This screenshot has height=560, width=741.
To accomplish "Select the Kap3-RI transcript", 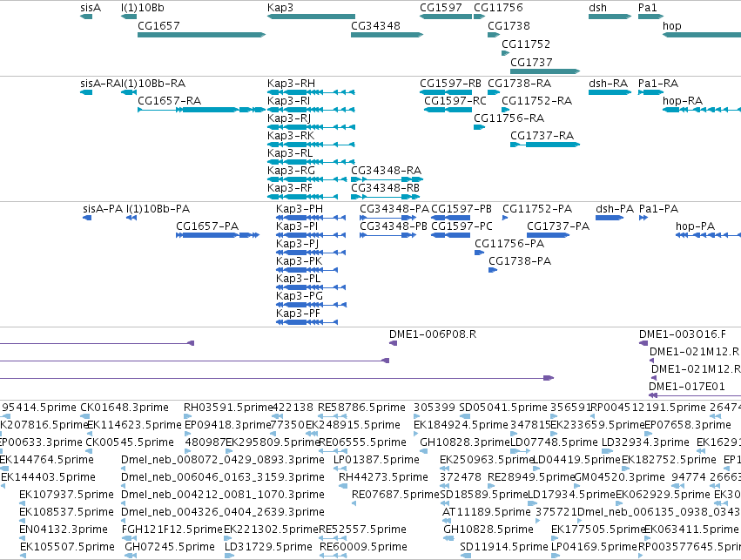I will 311,110.
